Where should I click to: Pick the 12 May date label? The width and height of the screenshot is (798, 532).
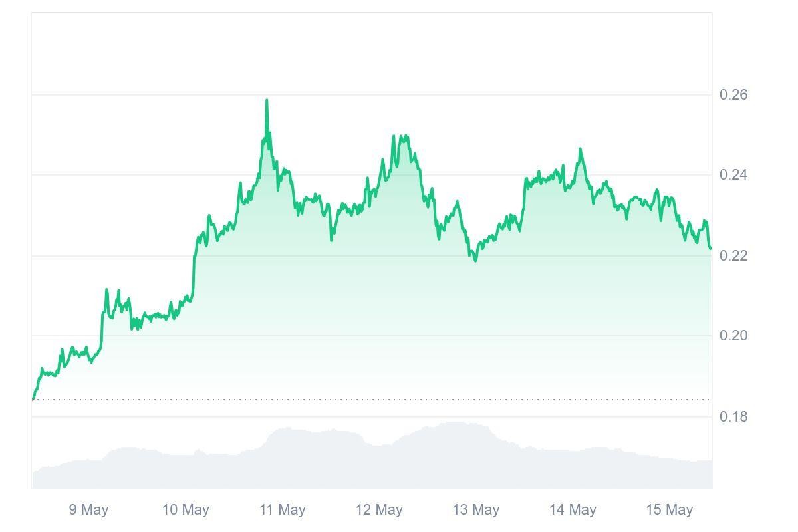[x=379, y=510]
